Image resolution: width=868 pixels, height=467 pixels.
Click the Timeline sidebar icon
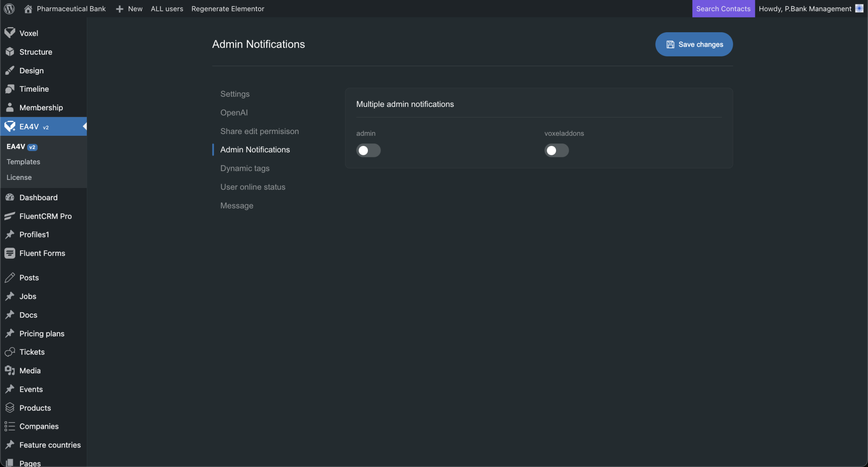(10, 89)
